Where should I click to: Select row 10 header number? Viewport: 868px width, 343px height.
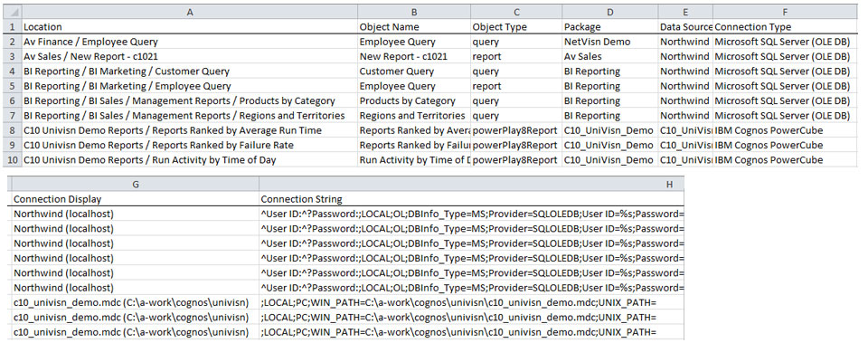coord(12,160)
